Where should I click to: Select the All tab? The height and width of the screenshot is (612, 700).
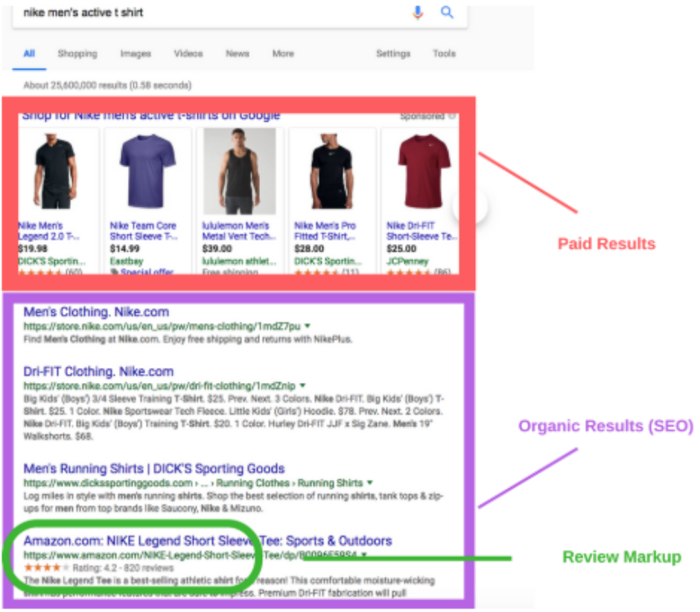point(29,54)
